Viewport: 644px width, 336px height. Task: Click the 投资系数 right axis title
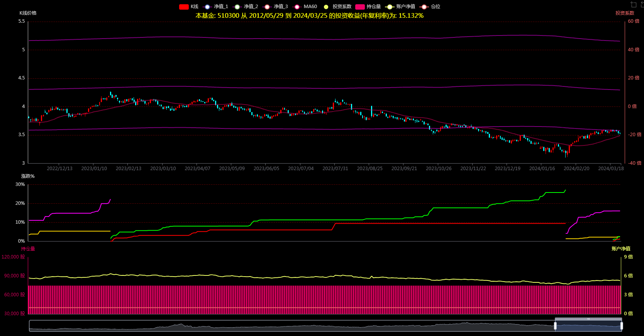(x=625, y=13)
